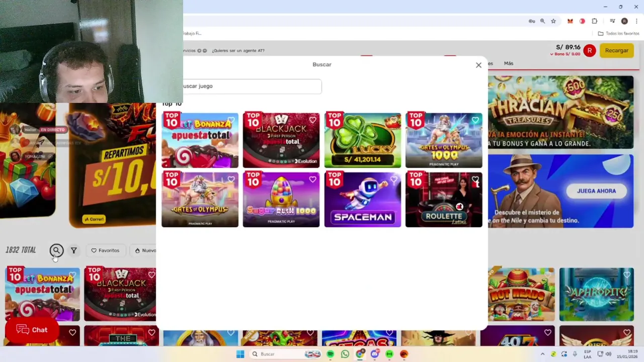Favorite the Aphrodite game tile
The height and width of the screenshot is (362, 644).
click(626, 275)
